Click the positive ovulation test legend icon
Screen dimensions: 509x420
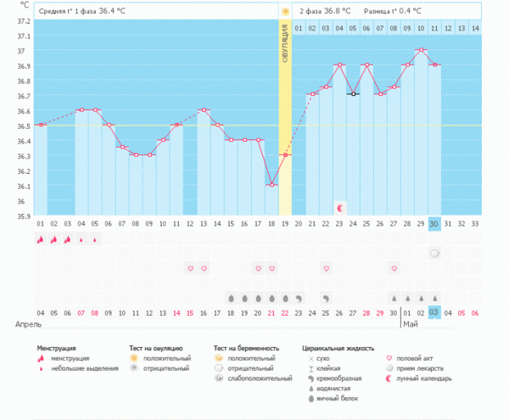click(x=134, y=359)
